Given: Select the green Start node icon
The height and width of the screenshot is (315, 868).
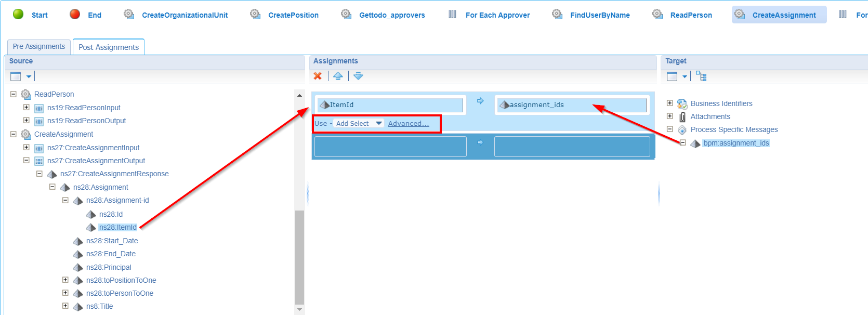Looking at the screenshot, I should pyautogui.click(x=18, y=14).
